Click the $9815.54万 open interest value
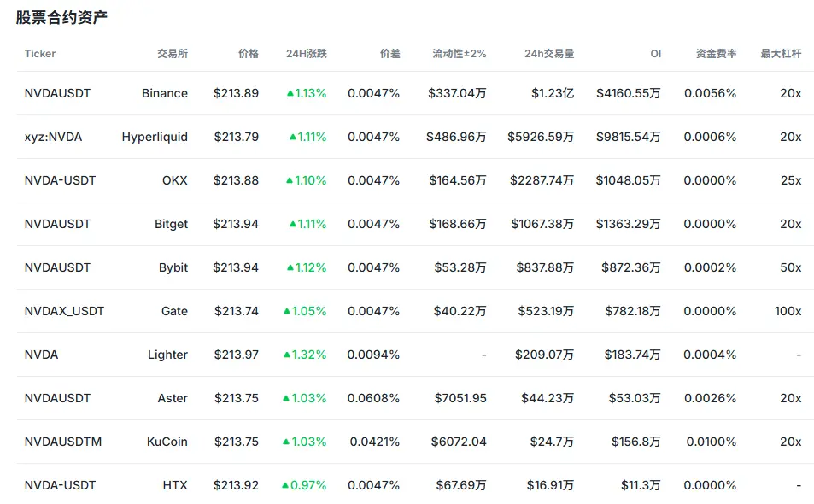814x504 pixels. click(629, 137)
